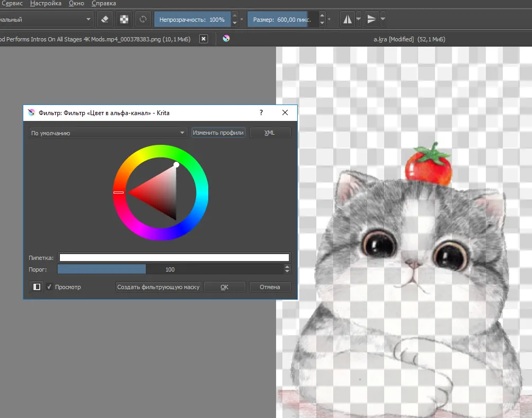Open the Окно menu
532x418 pixels.
coord(76,3)
